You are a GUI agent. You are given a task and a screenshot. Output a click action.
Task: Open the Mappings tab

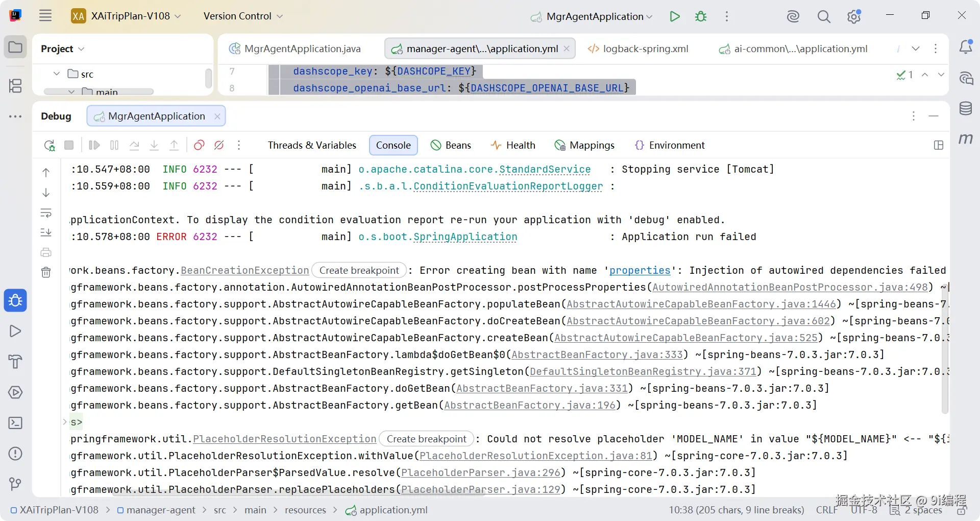click(x=584, y=145)
